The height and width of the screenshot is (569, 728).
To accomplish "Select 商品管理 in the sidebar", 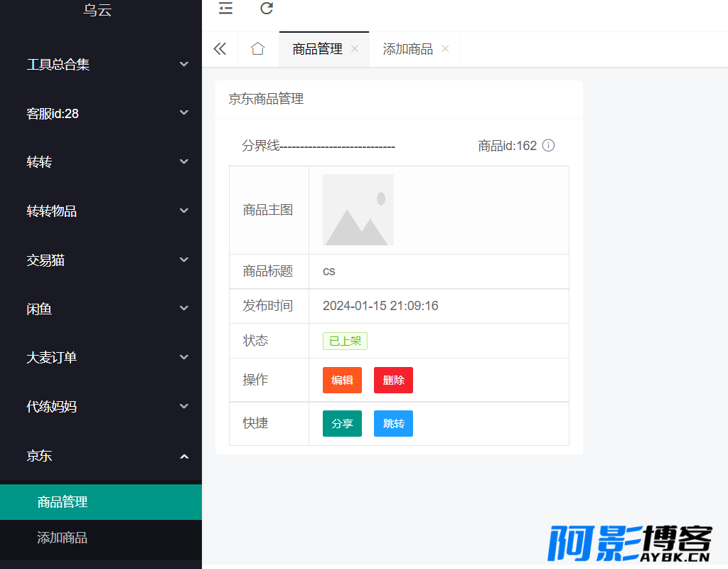I will [x=101, y=502].
